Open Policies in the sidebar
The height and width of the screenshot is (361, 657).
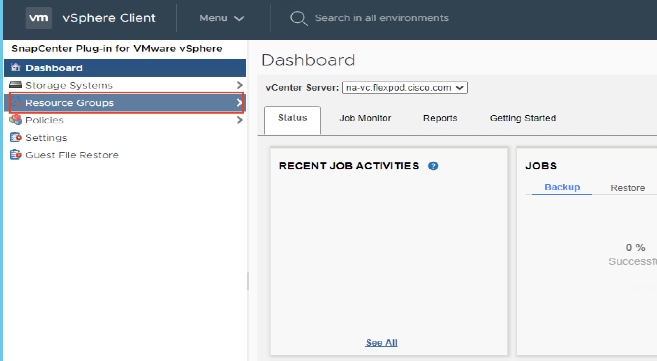[x=125, y=120]
